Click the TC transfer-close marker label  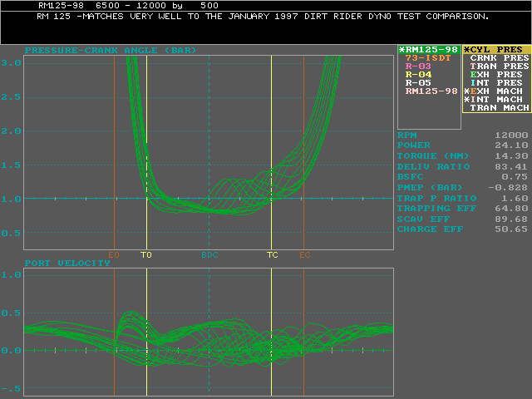coord(272,255)
